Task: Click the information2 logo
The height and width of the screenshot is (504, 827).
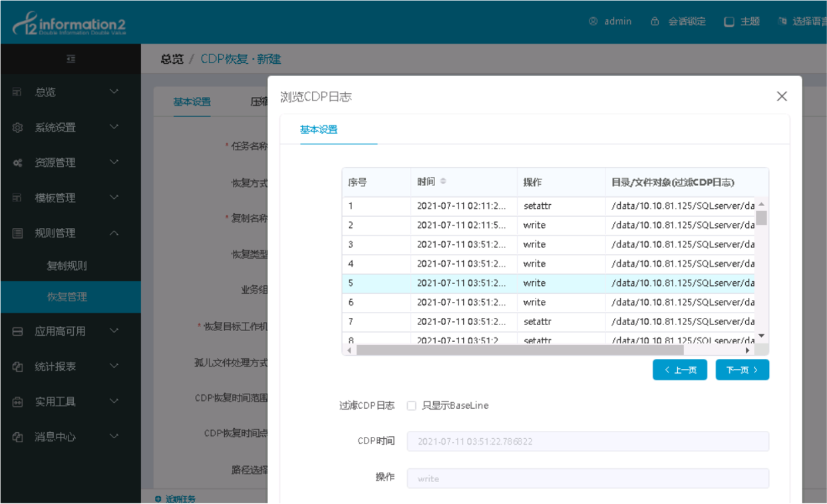Action: coord(69,25)
